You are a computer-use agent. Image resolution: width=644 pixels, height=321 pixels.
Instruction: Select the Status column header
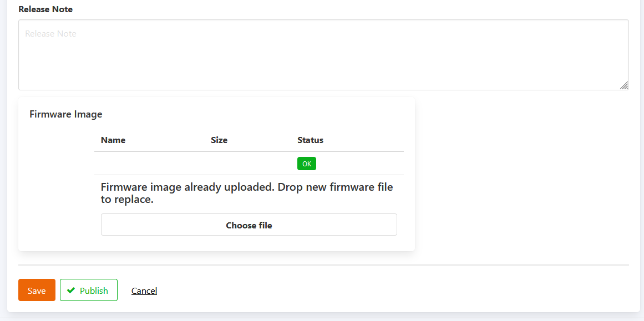(x=310, y=140)
